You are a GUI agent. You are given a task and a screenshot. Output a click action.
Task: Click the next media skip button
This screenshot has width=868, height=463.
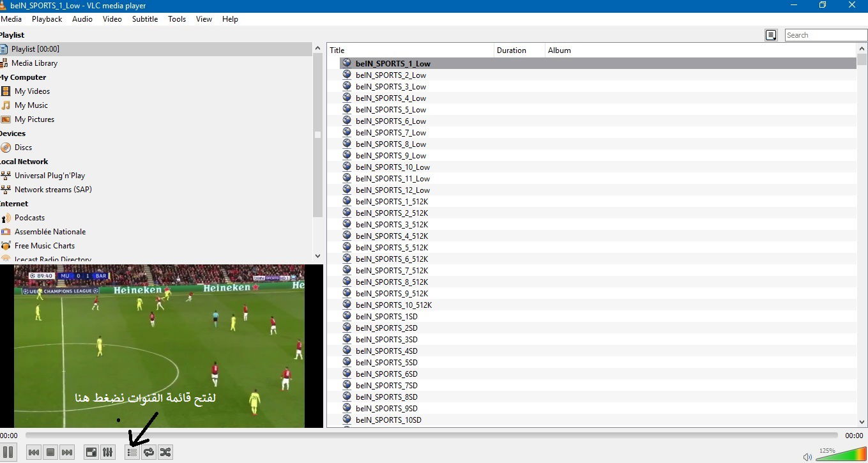(x=67, y=452)
